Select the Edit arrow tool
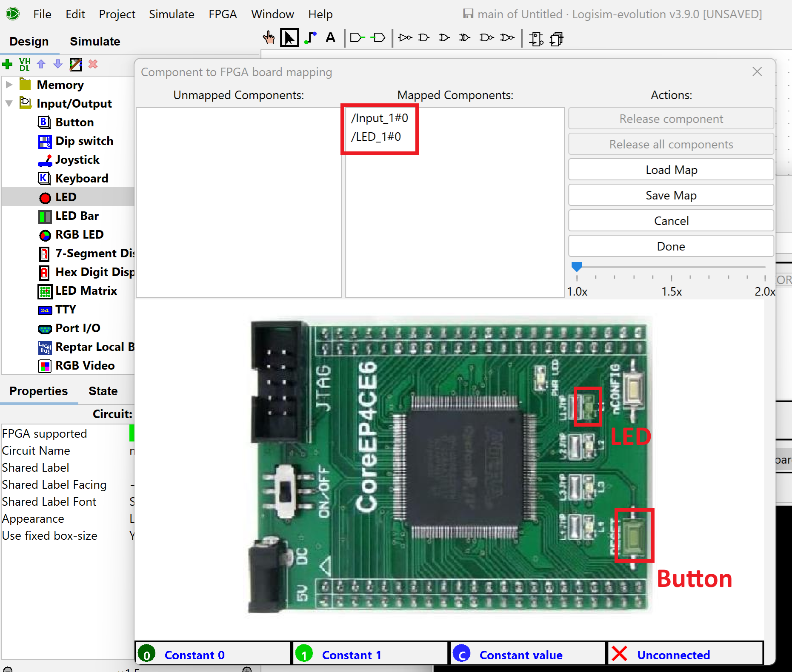The height and width of the screenshot is (672, 792). [289, 38]
